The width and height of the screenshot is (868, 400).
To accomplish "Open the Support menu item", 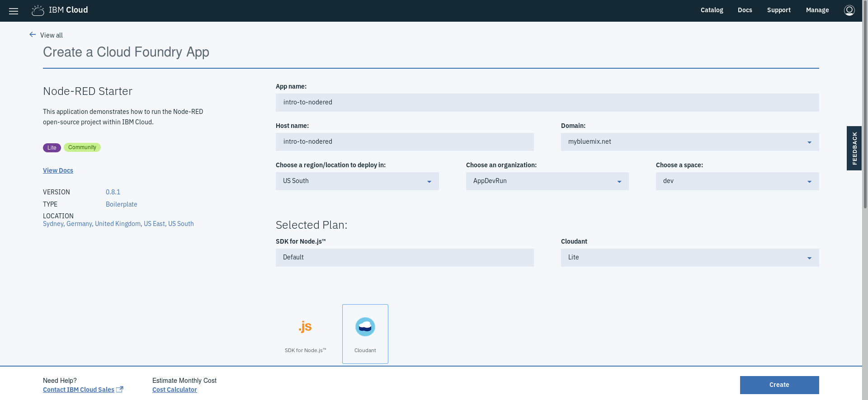I will coord(778,10).
